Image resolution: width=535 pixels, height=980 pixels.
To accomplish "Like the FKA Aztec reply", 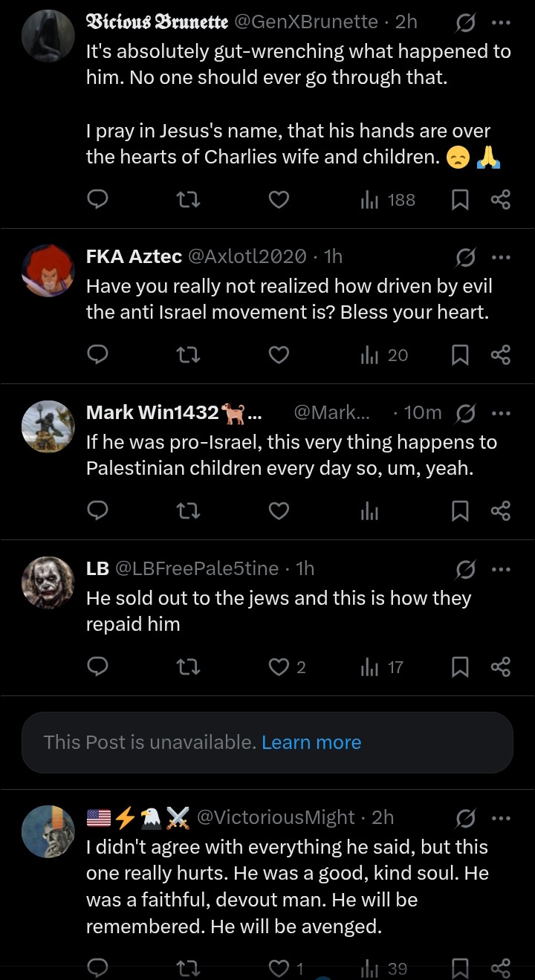I will tap(279, 356).
